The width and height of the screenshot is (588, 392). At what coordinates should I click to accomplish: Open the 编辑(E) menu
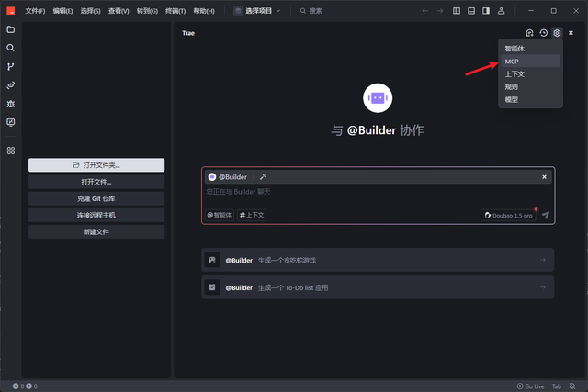point(62,11)
